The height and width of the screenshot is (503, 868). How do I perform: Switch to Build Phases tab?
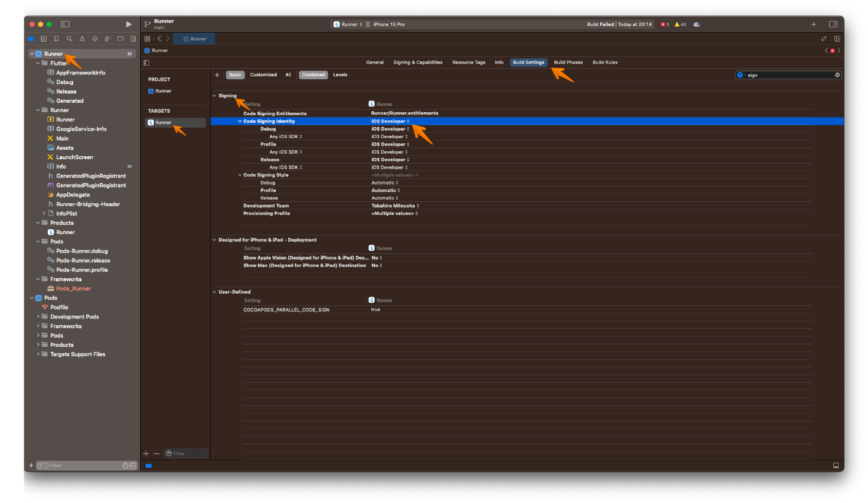click(x=569, y=63)
